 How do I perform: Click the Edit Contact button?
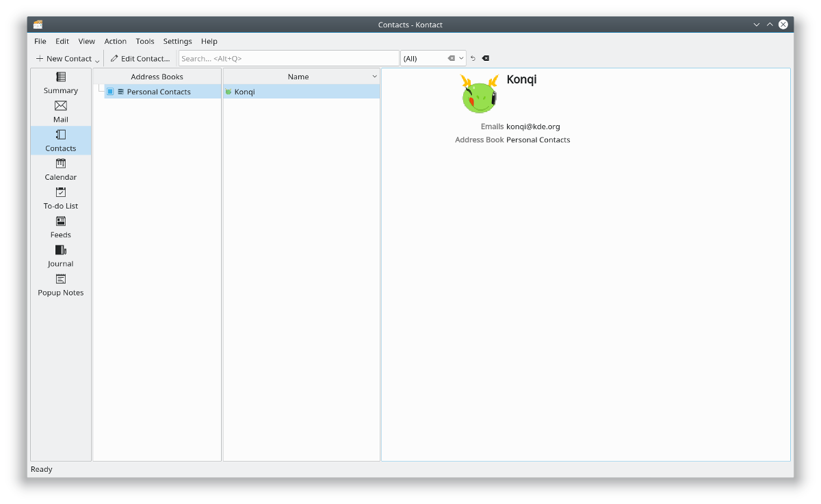pos(140,59)
